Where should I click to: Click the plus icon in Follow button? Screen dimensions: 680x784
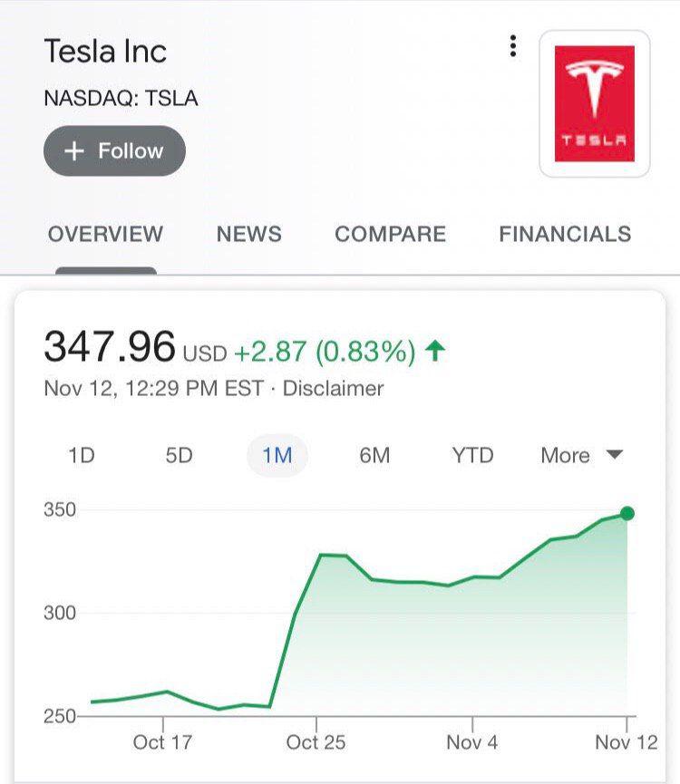[x=74, y=151]
